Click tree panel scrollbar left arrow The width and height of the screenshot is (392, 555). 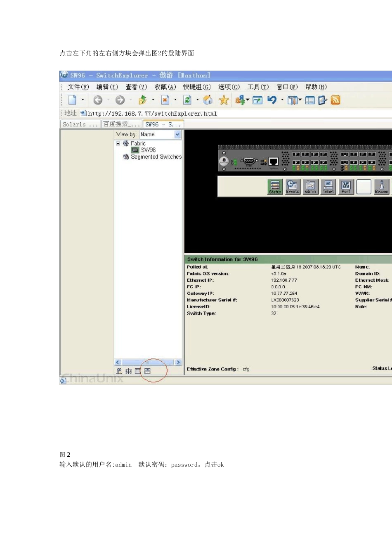(118, 362)
